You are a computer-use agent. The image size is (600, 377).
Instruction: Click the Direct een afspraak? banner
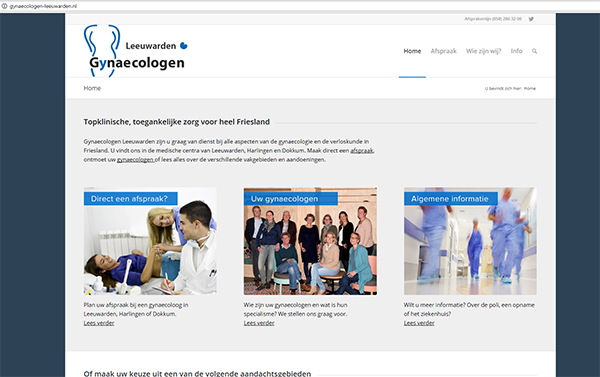pos(130,199)
